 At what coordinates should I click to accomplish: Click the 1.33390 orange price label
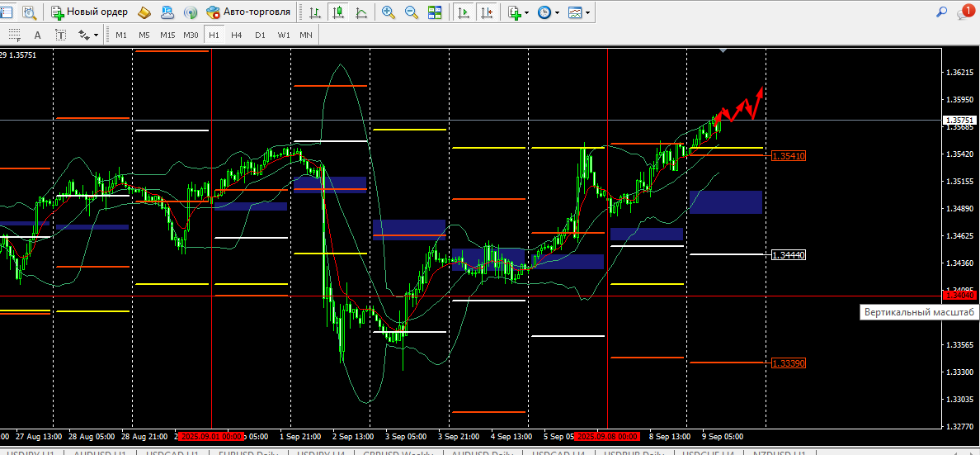click(x=789, y=363)
